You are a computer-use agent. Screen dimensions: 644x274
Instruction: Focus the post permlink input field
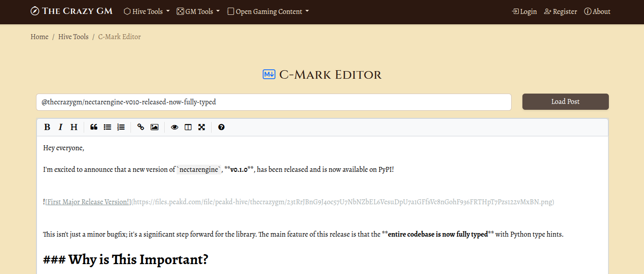(x=274, y=102)
